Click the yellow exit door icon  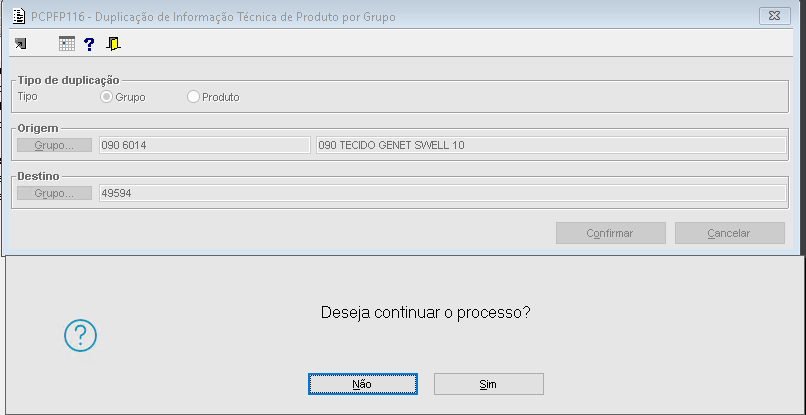(113, 44)
